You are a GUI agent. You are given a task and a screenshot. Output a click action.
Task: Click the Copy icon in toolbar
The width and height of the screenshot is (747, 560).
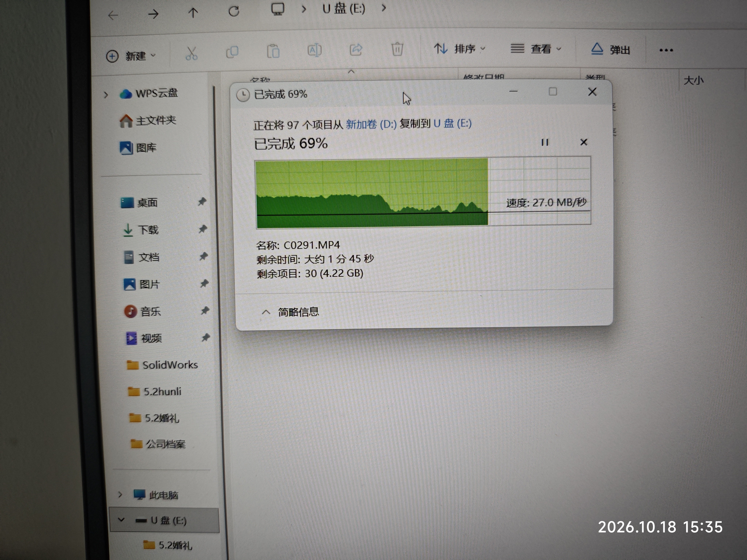click(x=232, y=52)
